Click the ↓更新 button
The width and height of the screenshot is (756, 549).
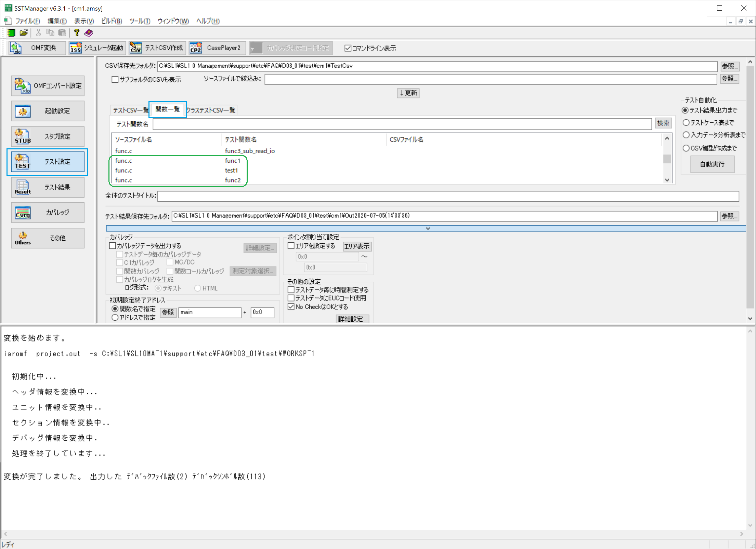(408, 93)
